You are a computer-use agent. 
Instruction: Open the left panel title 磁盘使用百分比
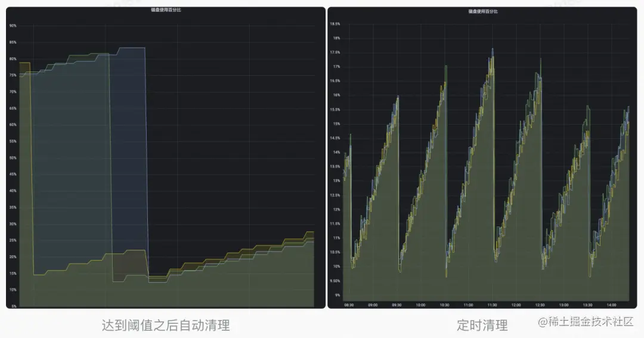(x=166, y=10)
